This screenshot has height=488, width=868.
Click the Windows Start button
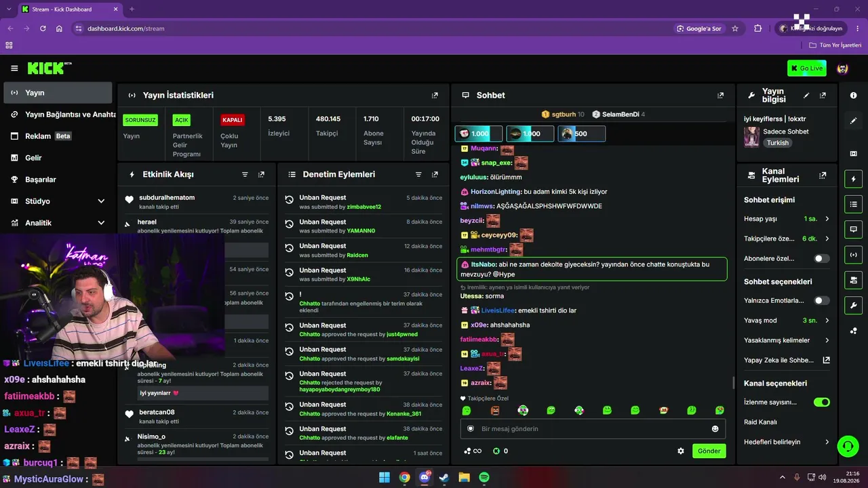[384, 477]
